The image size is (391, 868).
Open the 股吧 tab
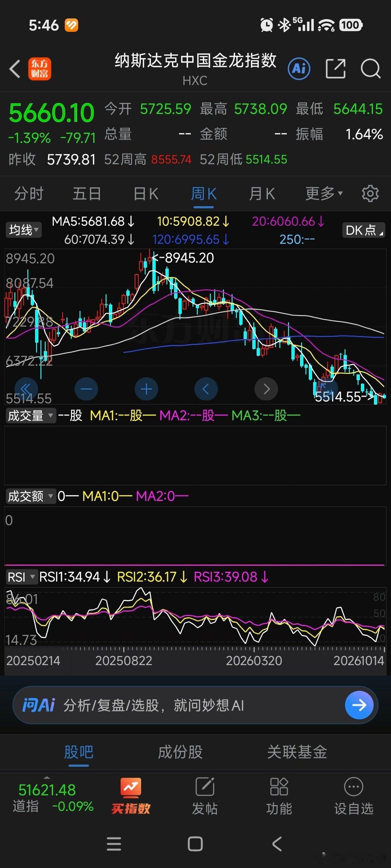click(79, 752)
